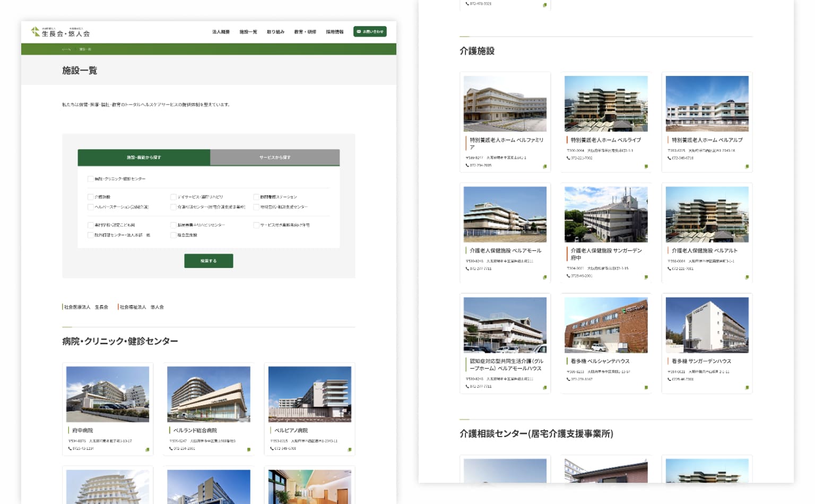
Task: Click the green link icon on the ベルピアノ病院 card
Action: 349,449
